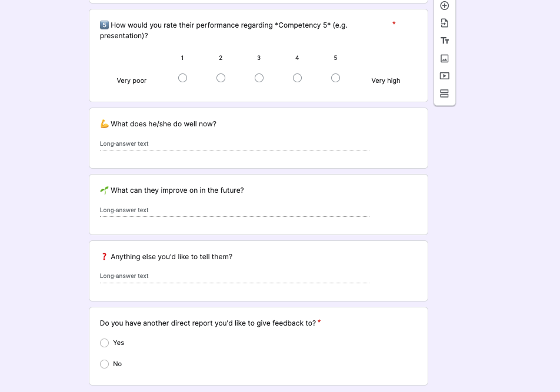Click the Add image icon
This screenshot has width=560, height=392.
[445, 58]
